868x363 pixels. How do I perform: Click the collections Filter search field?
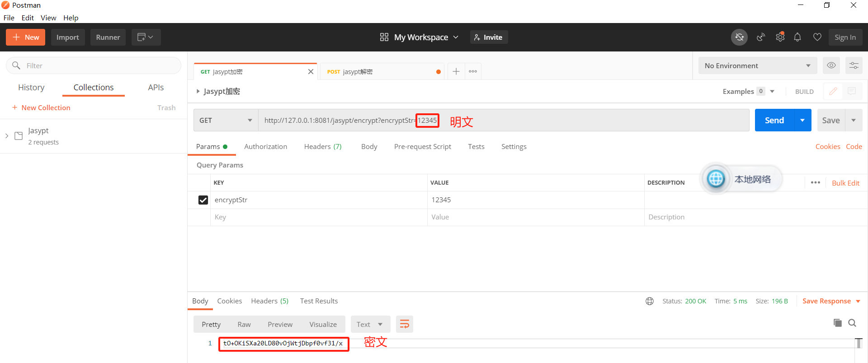click(x=94, y=65)
